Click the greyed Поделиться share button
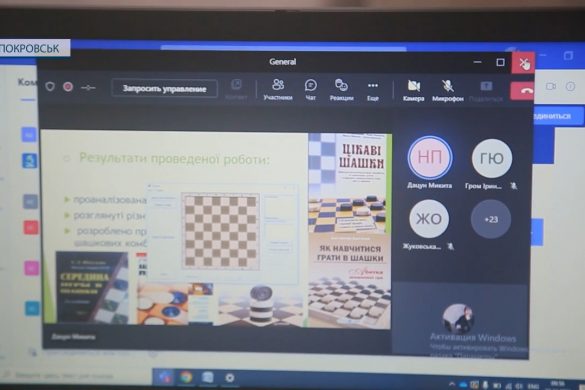The image size is (585, 390). click(486, 91)
